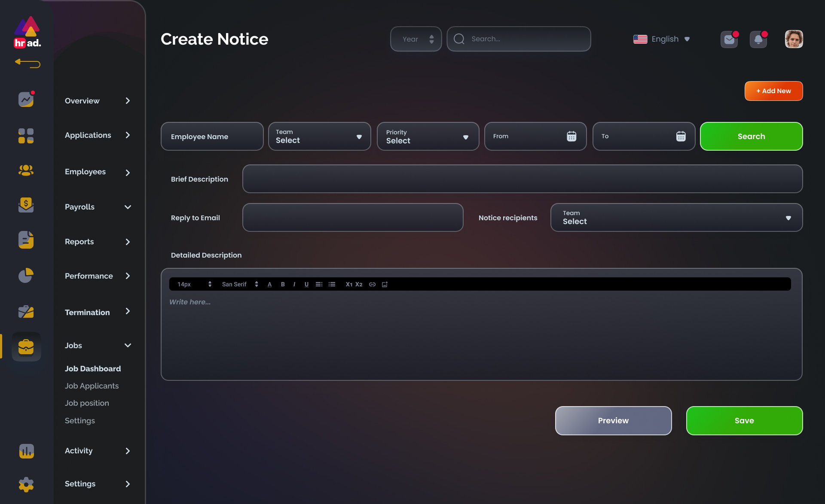
Task: Open the notifications bell icon
Action: (x=758, y=39)
